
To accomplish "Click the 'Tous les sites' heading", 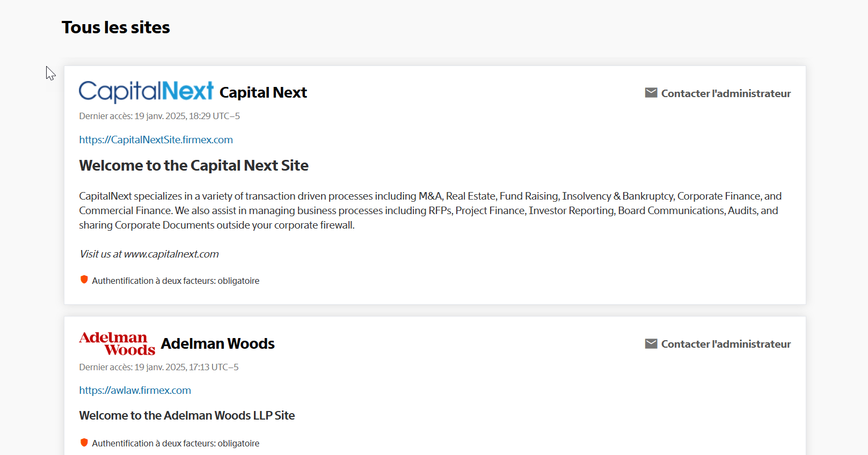I will click(x=116, y=27).
